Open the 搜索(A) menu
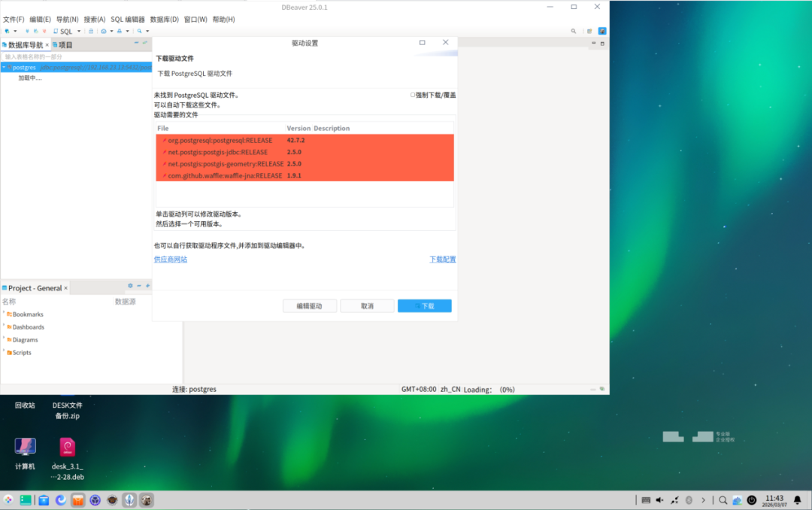 [x=94, y=19]
